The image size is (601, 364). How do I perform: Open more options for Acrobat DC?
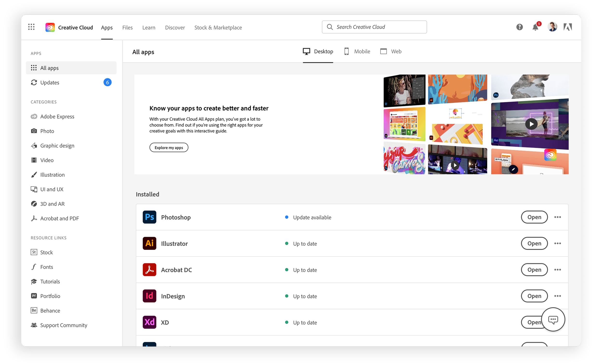point(557,270)
